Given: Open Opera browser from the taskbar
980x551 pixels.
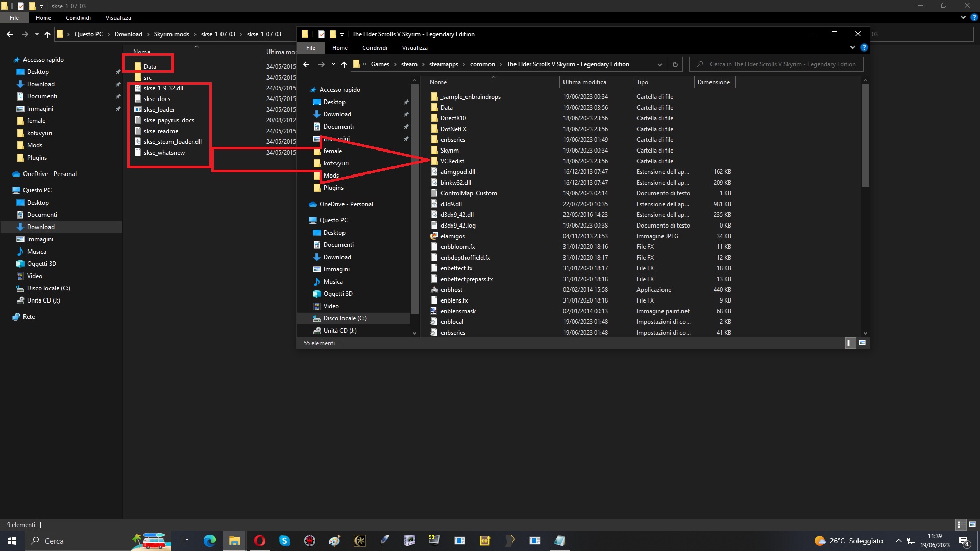Looking at the screenshot, I should (x=259, y=541).
